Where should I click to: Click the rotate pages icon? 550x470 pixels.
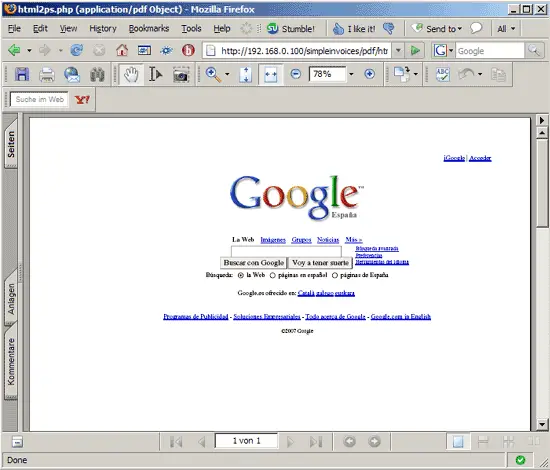click(402, 74)
